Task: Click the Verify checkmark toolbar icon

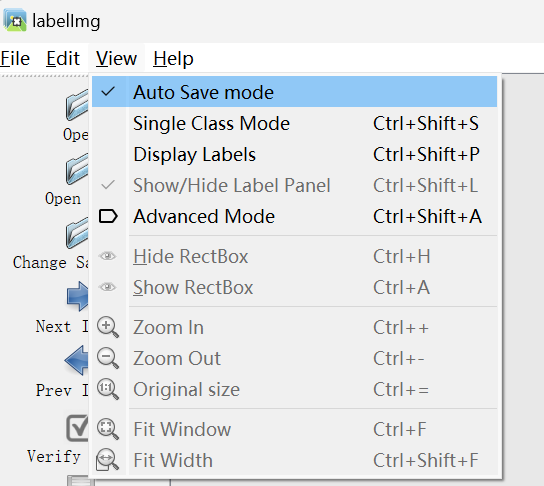Action: (x=77, y=428)
